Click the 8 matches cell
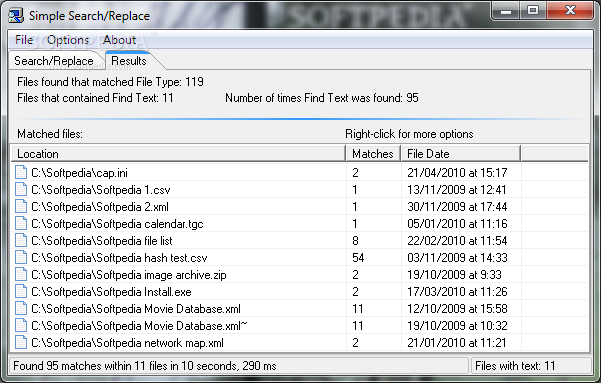 click(x=355, y=240)
